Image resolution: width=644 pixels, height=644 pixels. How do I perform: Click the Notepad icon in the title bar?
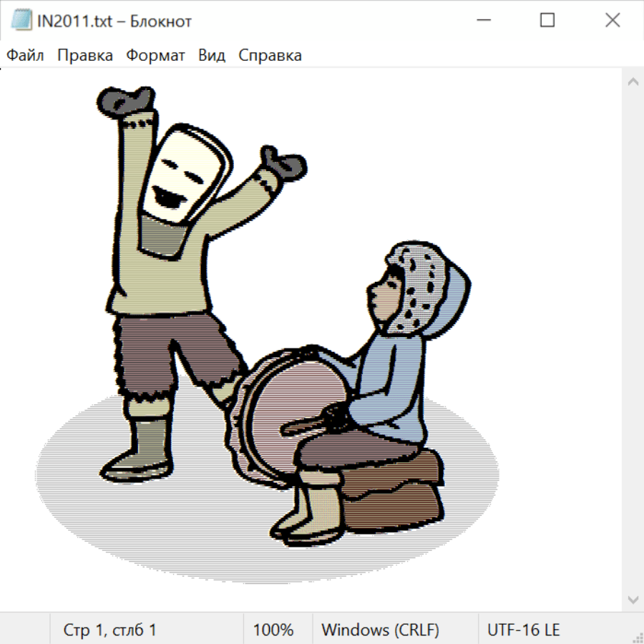(21, 21)
